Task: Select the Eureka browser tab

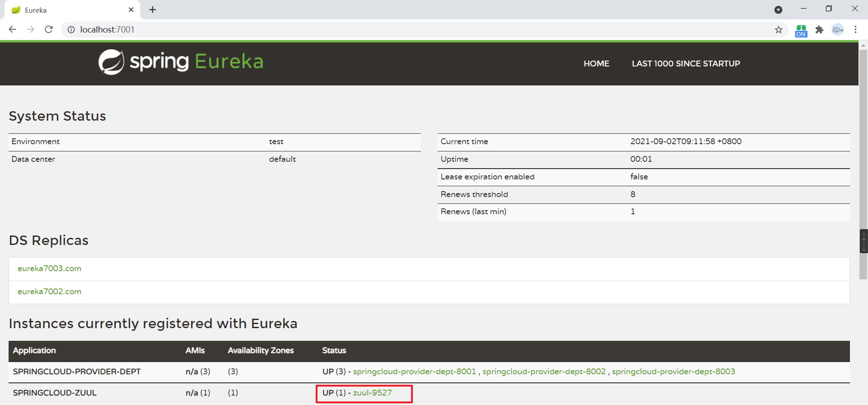Action: tap(72, 10)
